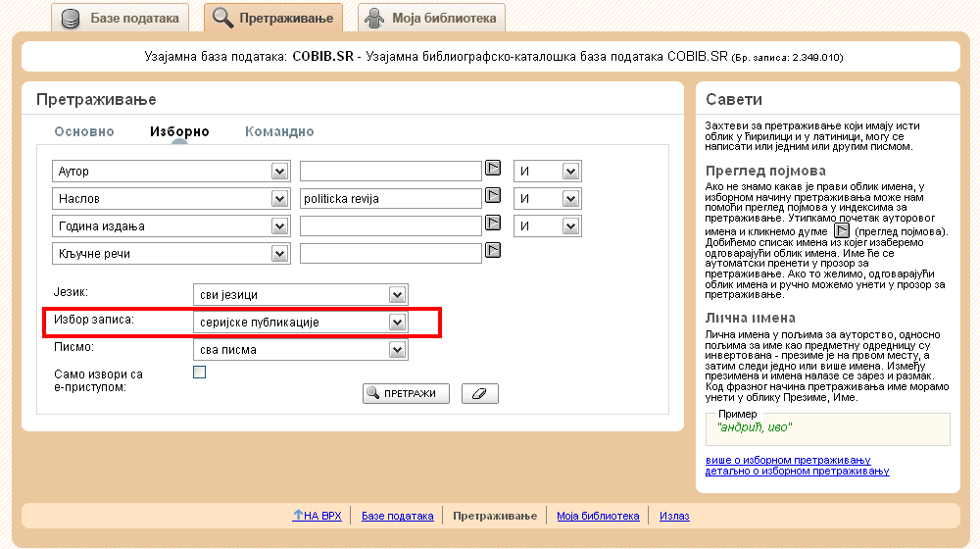980x549 pixels.
Task: Open the Аутор search field dropdown
Action: click(279, 172)
